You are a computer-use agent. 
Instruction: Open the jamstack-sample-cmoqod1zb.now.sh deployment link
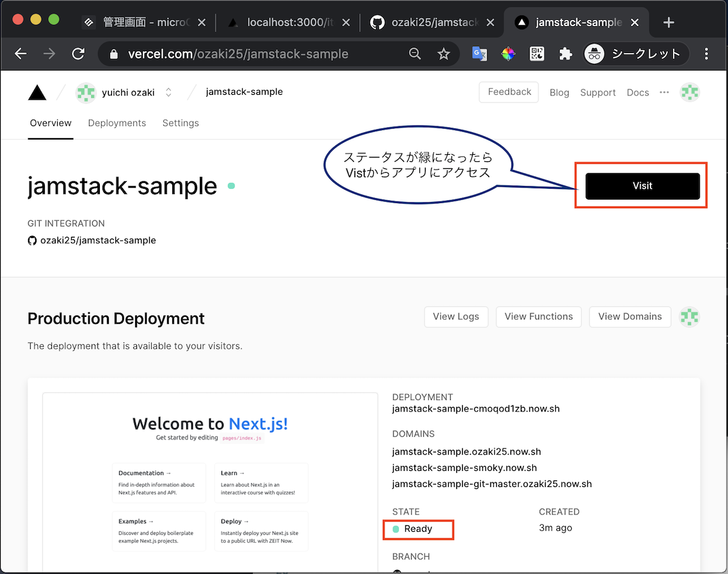(476, 409)
